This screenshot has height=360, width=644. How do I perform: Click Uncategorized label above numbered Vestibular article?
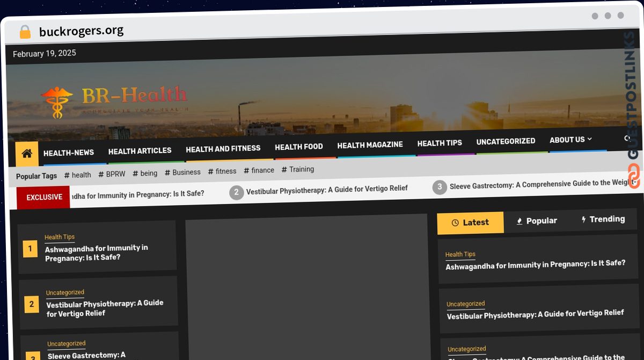[x=65, y=293]
